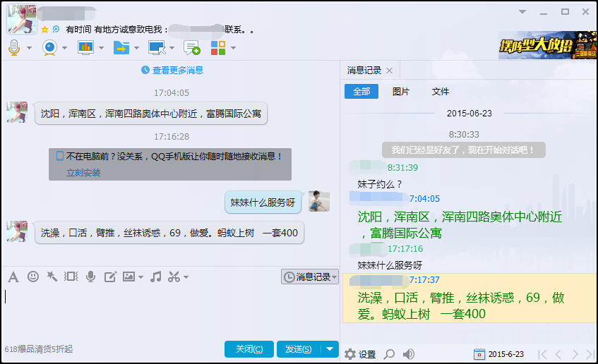Insert a picture with image icon

point(128,277)
